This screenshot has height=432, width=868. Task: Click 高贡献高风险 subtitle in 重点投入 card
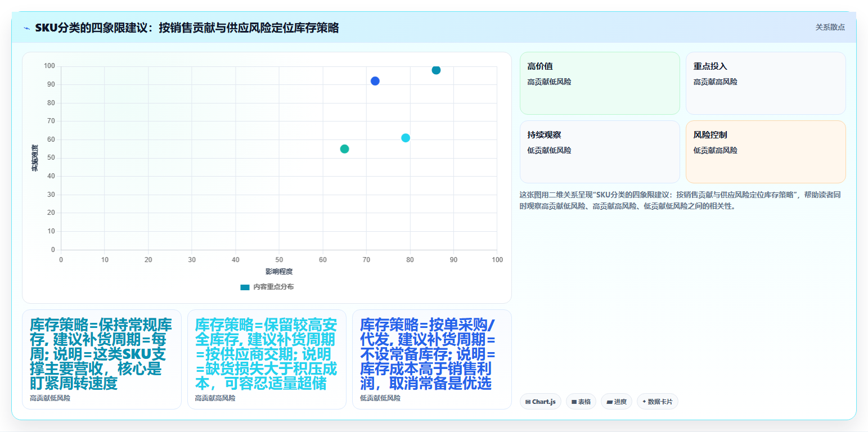(x=715, y=82)
